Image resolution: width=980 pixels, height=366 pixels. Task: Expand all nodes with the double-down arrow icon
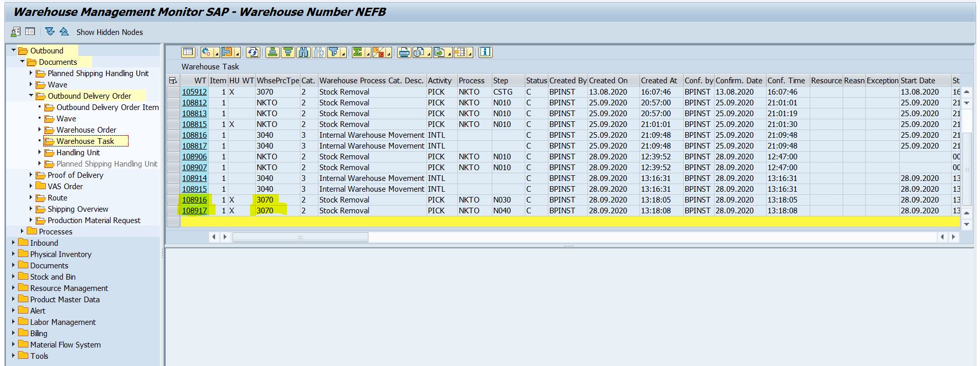coord(50,32)
